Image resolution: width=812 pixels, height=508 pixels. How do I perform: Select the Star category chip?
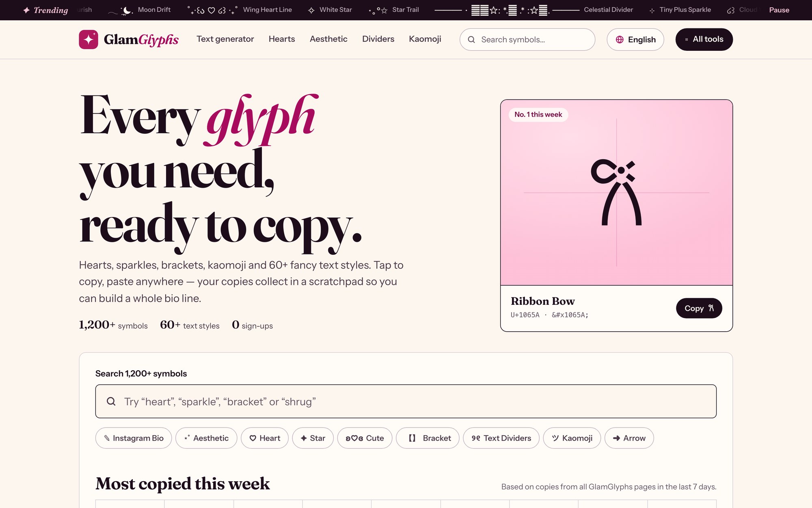point(313,438)
